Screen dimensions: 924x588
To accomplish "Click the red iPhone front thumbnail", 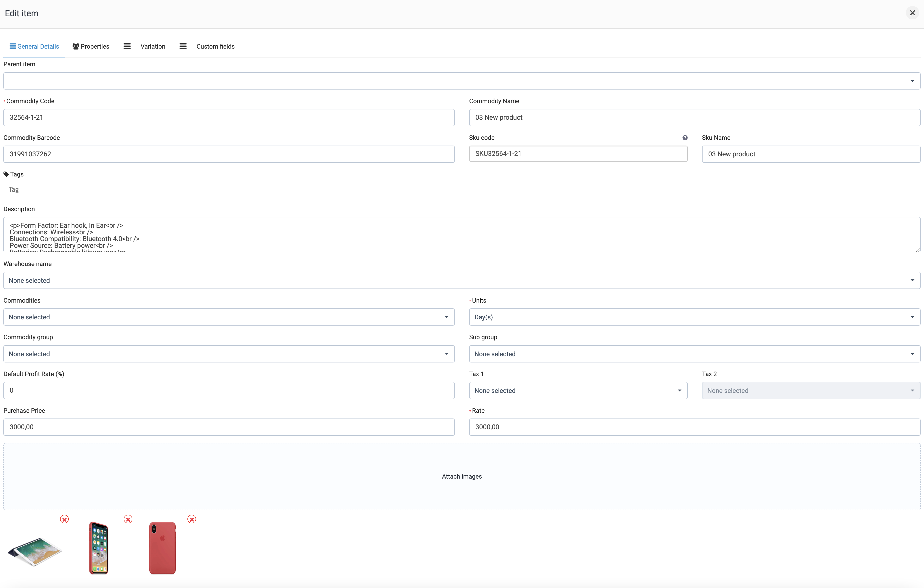I will tap(99, 548).
